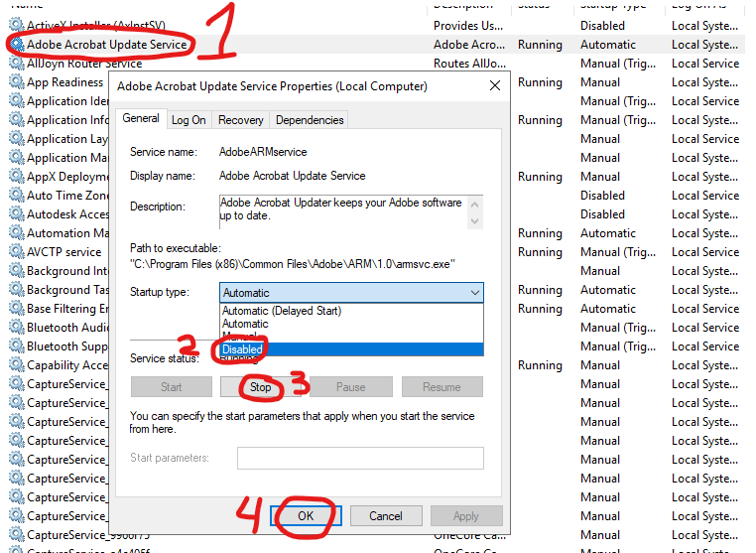This screenshot has width=756, height=553.
Task: Click the Start parameters input field
Action: (360, 458)
